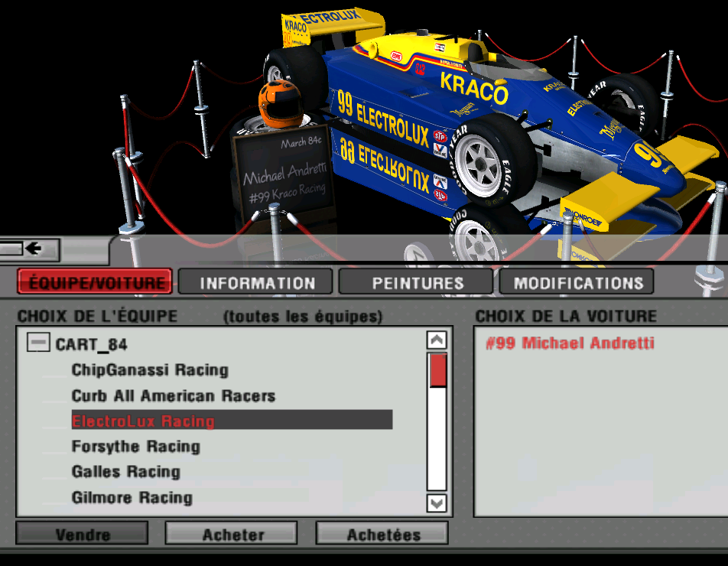Click the orange helmet in showroom
Screen dimensions: 728x566
[x=280, y=104]
